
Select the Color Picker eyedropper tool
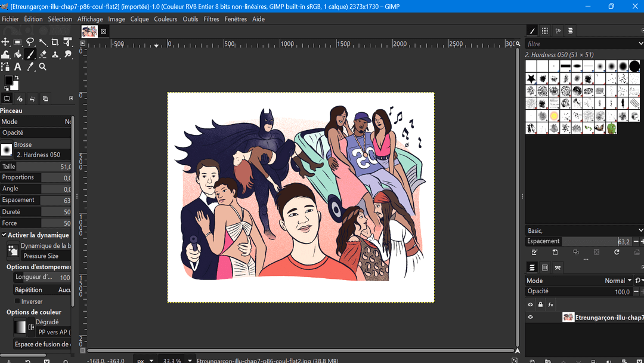click(30, 67)
